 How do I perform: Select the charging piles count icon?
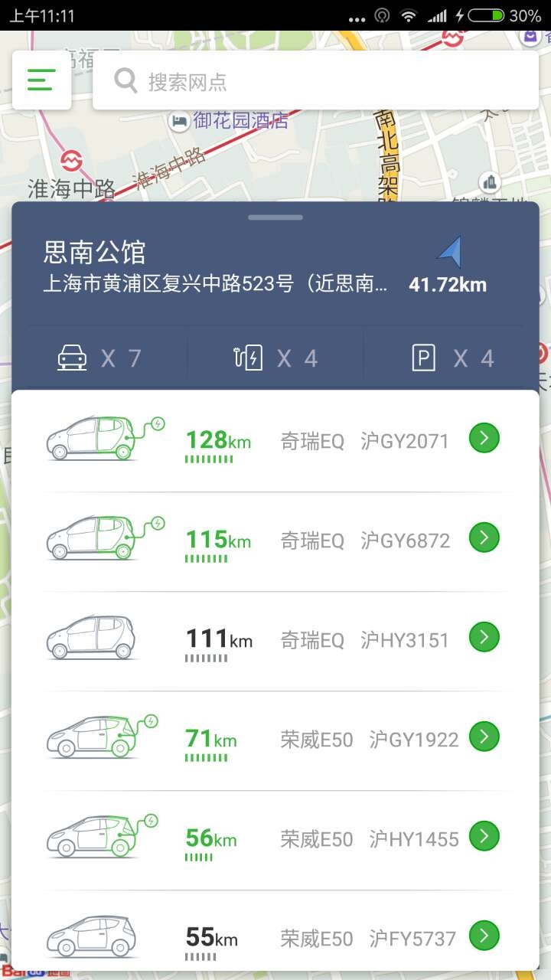click(x=249, y=358)
